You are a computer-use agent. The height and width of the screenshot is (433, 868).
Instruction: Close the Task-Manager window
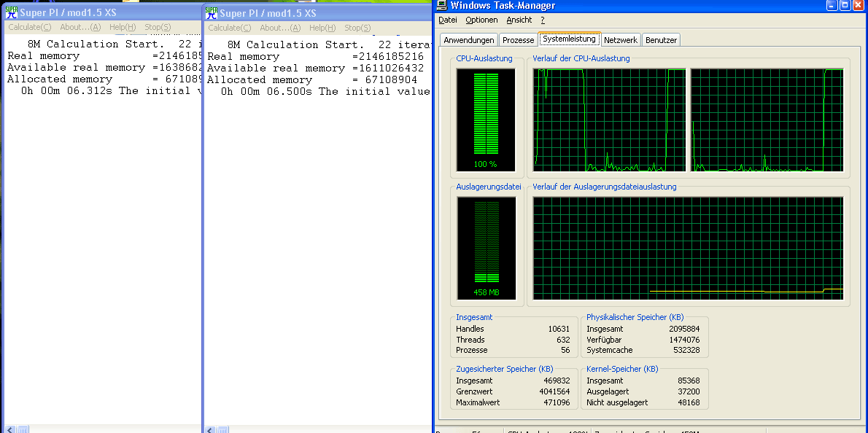tap(859, 6)
